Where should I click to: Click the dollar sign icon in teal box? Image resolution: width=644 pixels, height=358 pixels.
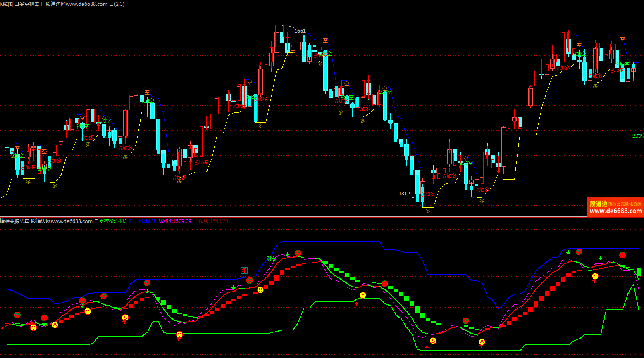pos(244,270)
